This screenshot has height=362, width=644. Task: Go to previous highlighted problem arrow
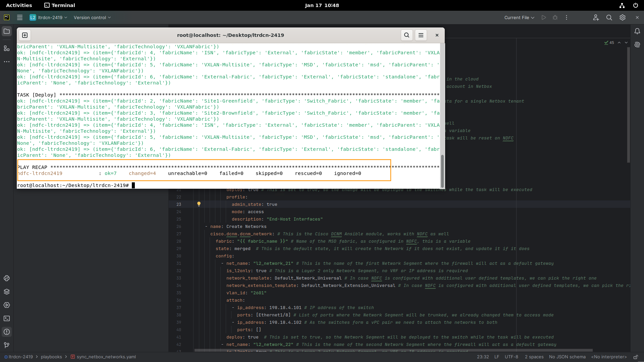[x=619, y=43]
